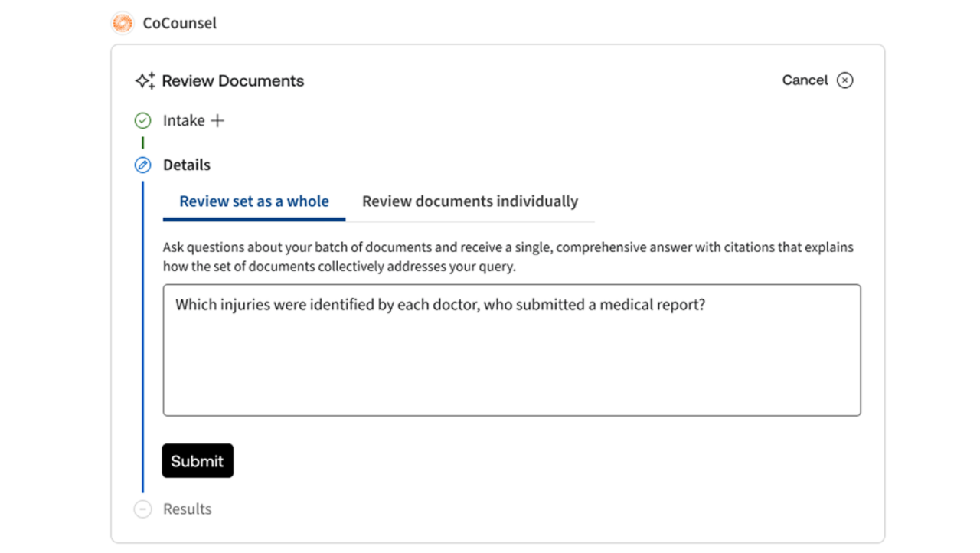
Task: Click the Review Documents heading
Action: [233, 80]
